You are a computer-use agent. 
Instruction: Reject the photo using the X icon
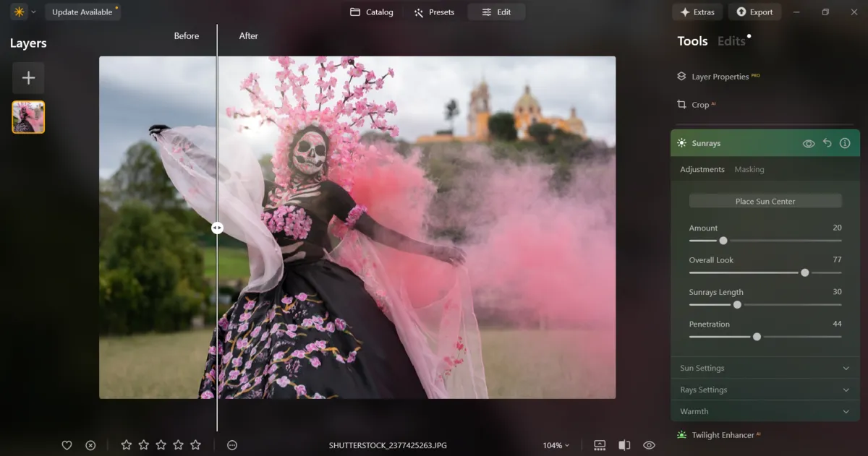[90, 445]
